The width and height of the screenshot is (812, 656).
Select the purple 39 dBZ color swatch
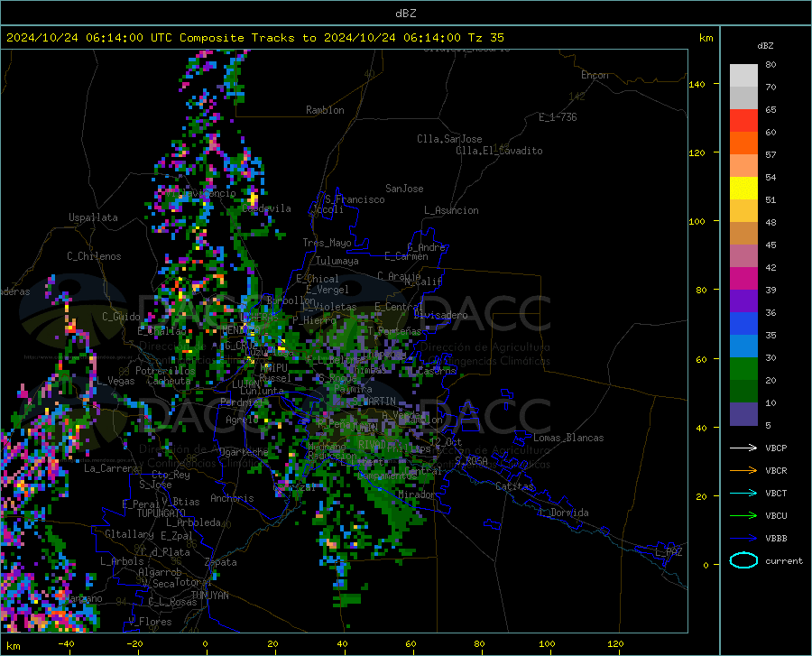(743, 301)
